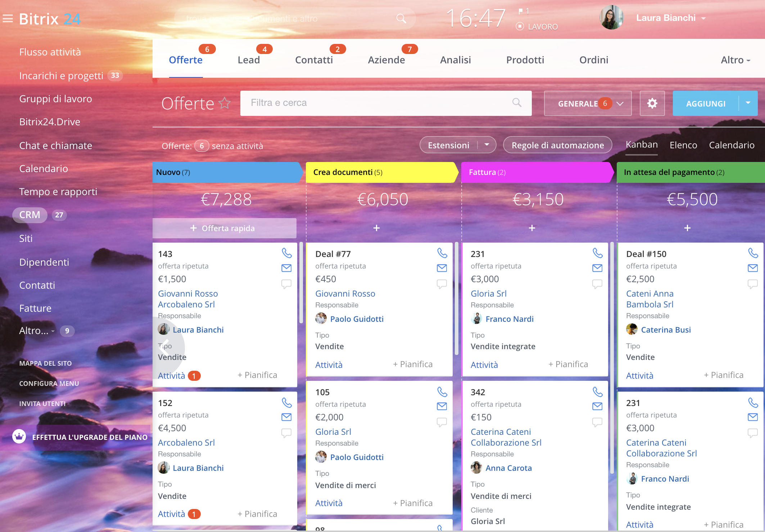Expand the AGGIUNGI dropdown arrow
This screenshot has height=532, width=765.
(x=748, y=103)
